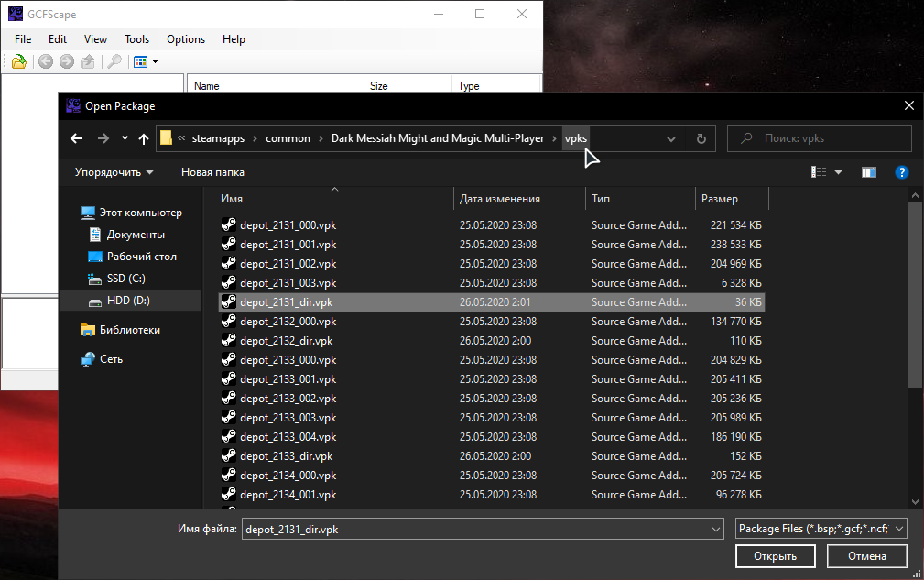Open the Help menu in GCFScape
Viewport: 924px width, 580px height.
tap(234, 39)
